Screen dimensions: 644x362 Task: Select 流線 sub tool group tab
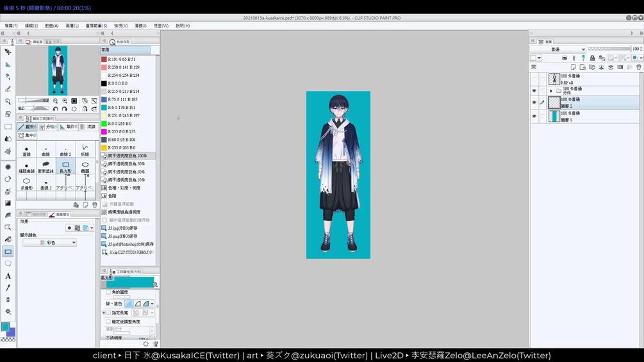click(x=88, y=127)
